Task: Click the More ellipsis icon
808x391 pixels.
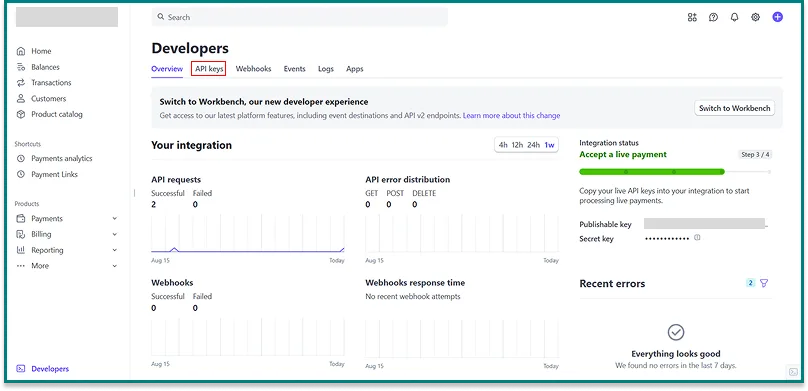Action: pyautogui.click(x=21, y=266)
